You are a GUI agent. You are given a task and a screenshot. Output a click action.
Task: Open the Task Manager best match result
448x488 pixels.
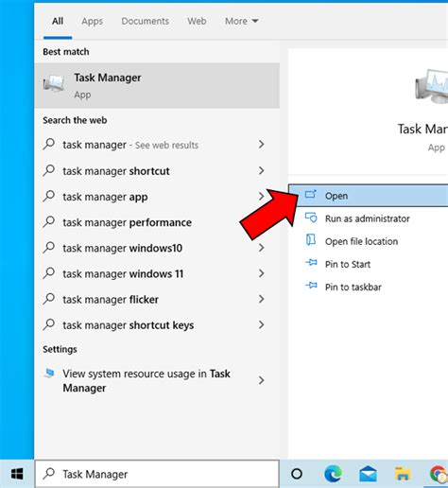[157, 85]
